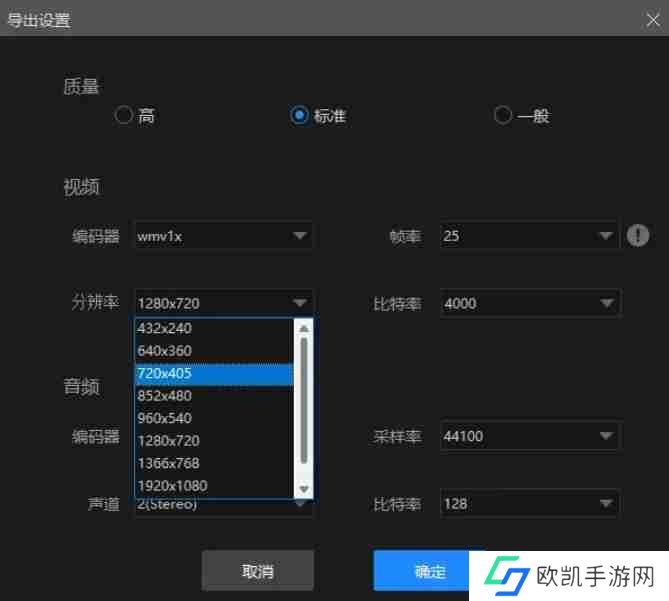669x601 pixels.
Task: Open the video bitrate 4000 dropdown
Action: pyautogui.click(x=529, y=303)
